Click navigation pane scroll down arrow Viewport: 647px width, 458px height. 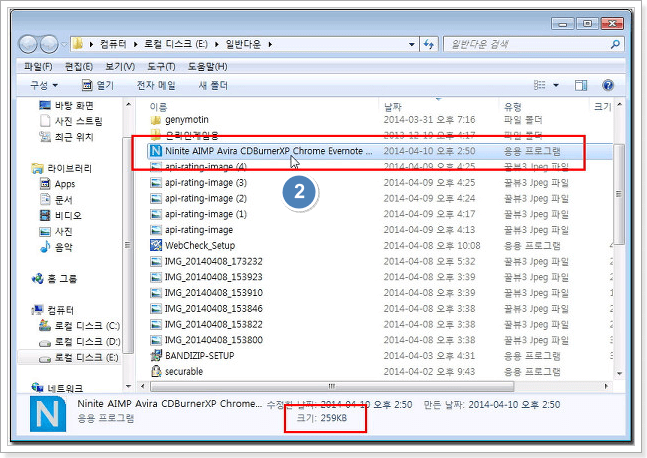[x=128, y=387]
